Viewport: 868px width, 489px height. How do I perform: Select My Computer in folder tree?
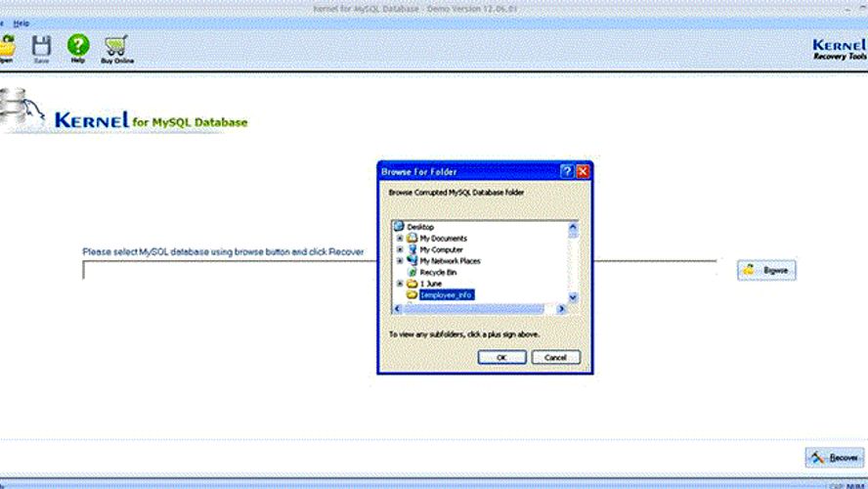(441, 249)
